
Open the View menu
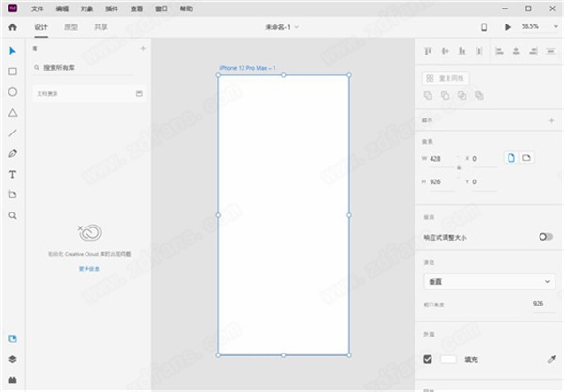click(136, 8)
